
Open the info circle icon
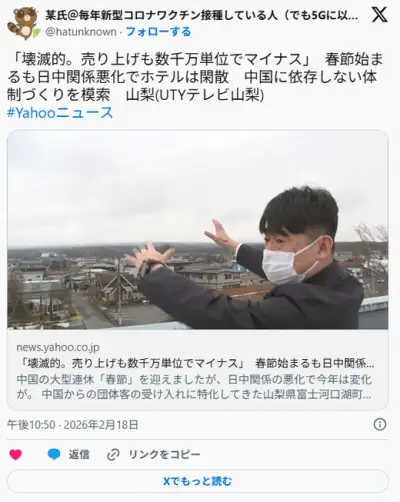[380, 425]
